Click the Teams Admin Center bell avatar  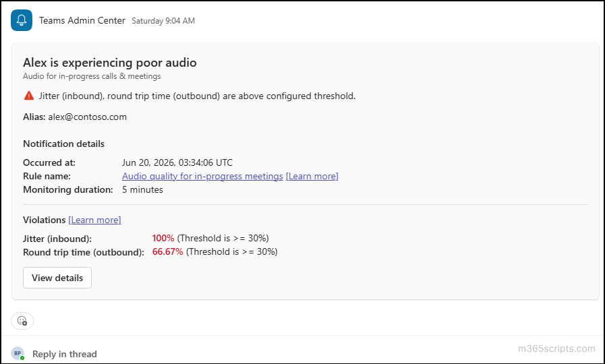pyautogui.click(x=22, y=20)
